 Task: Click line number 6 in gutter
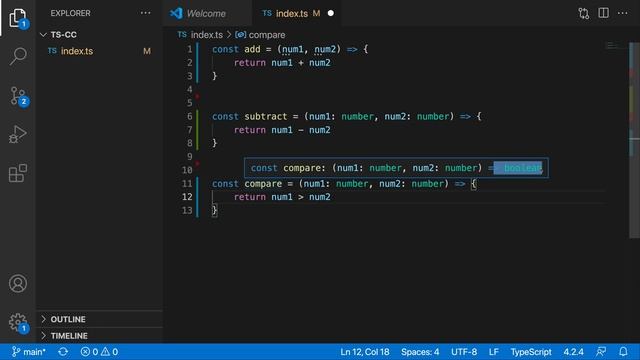click(x=189, y=116)
